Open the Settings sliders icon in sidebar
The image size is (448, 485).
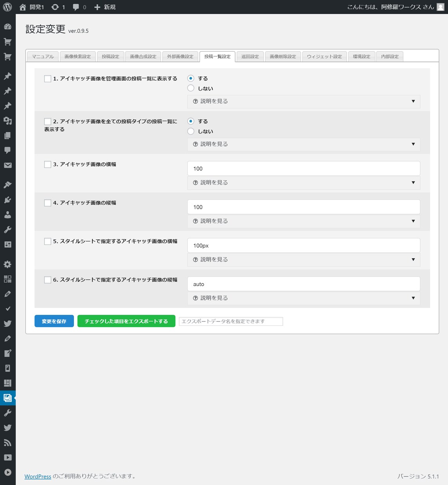pyautogui.click(x=7, y=244)
